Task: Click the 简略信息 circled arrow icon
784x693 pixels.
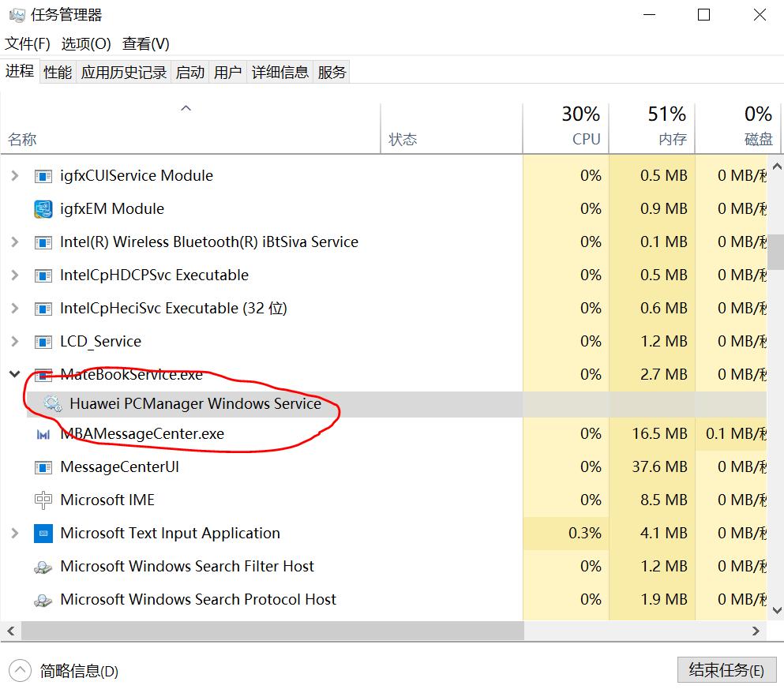Action: click(x=20, y=670)
